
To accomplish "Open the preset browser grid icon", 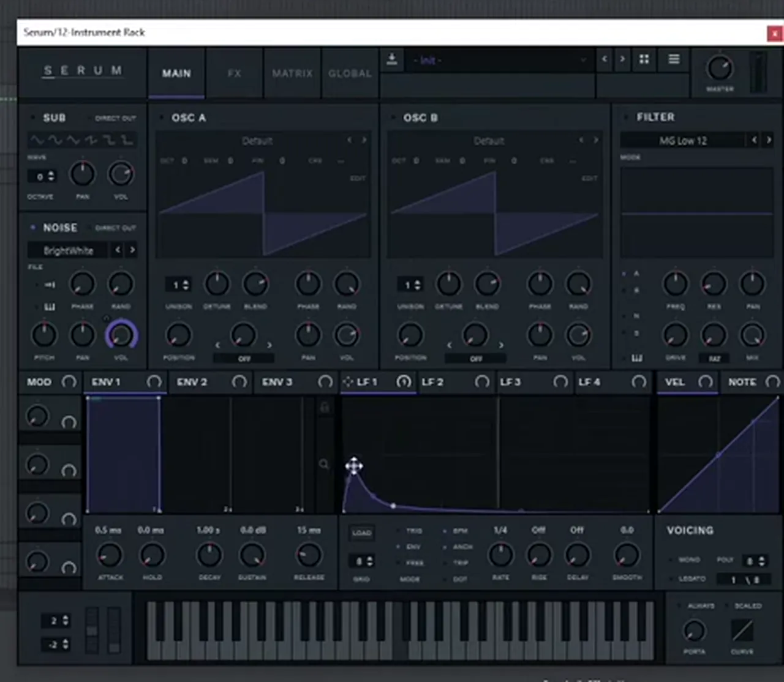I will pyautogui.click(x=644, y=59).
